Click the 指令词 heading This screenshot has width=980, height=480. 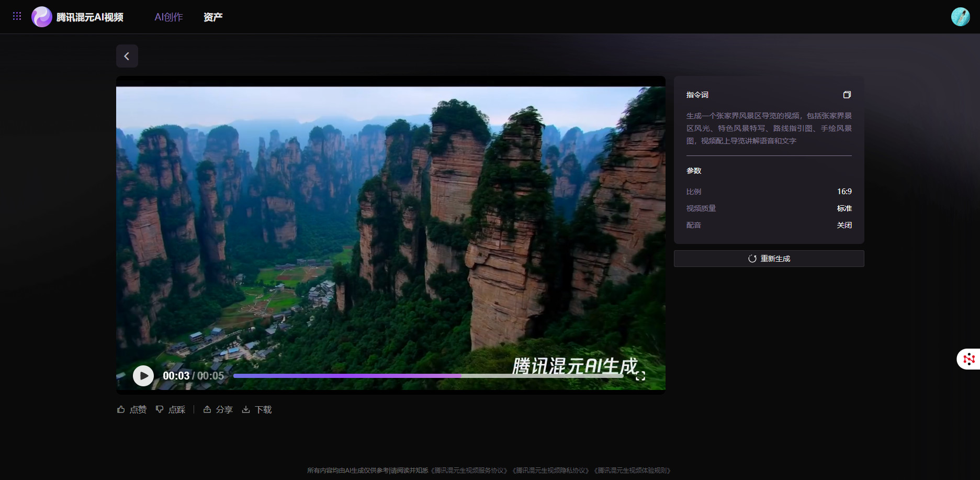point(697,95)
